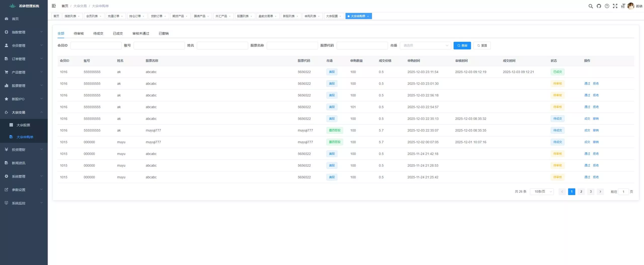Viewport: 644px width, 265px height.
Task: Click the user avatar picture
Action: point(630,6)
